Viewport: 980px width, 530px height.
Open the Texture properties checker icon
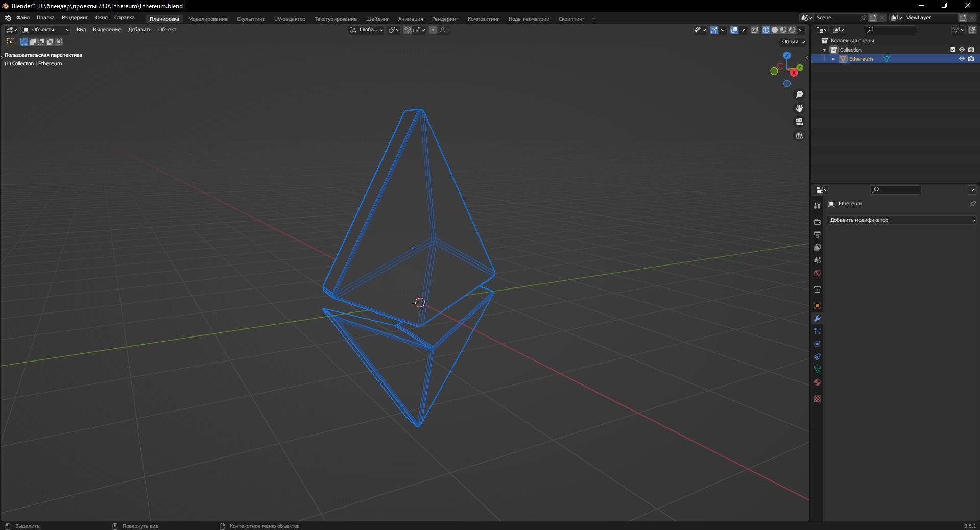pyautogui.click(x=817, y=398)
